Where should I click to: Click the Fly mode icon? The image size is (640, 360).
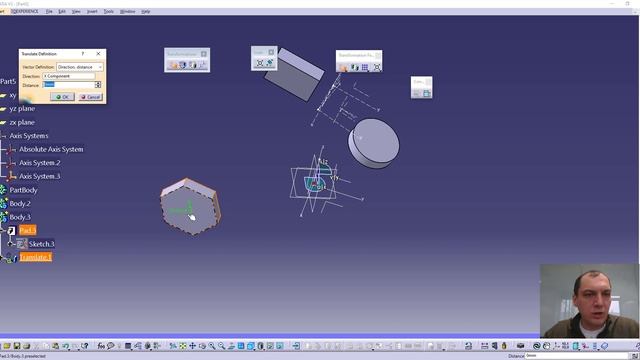click(173, 346)
